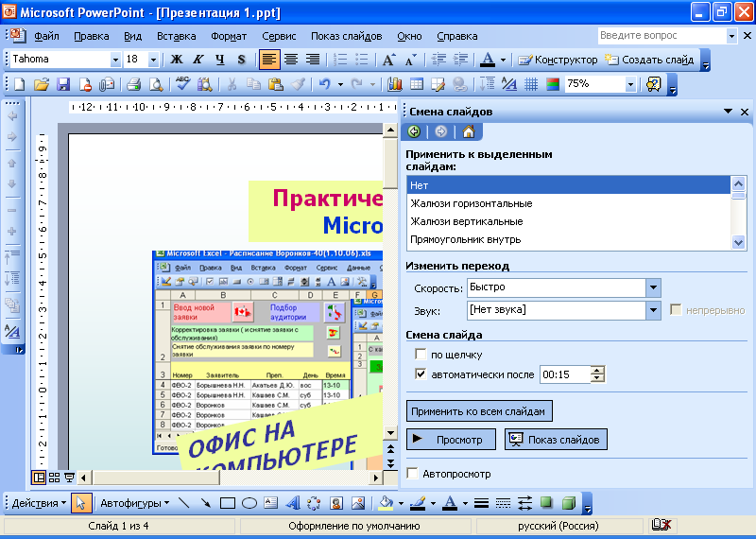The height and width of the screenshot is (539, 756).
Task: Run the spelling check
Action: (182, 85)
